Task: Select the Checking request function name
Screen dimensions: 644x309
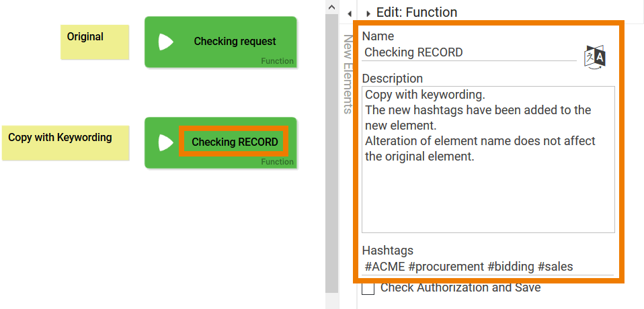Action: pyautogui.click(x=235, y=42)
